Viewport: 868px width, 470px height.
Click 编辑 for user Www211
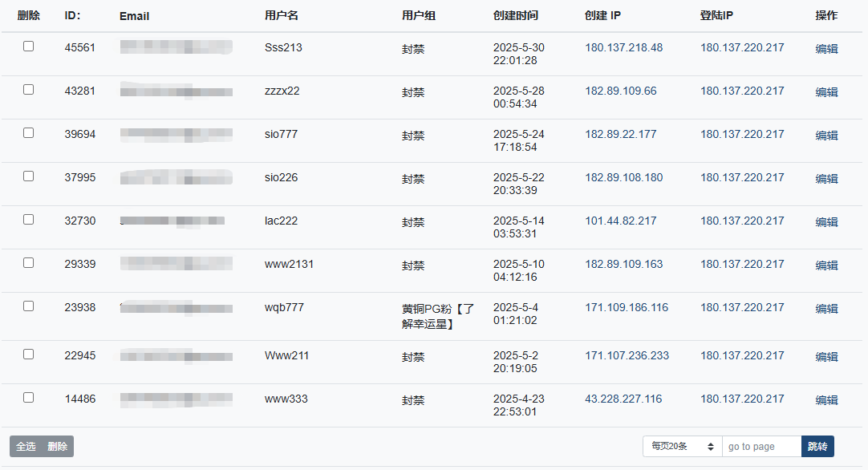pyautogui.click(x=826, y=357)
